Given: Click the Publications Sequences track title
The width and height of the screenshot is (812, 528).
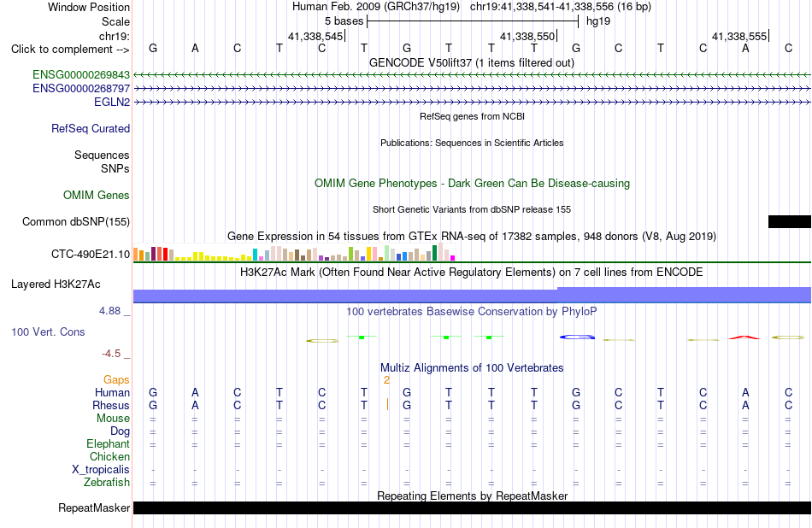Looking at the screenshot, I should pos(472,143).
